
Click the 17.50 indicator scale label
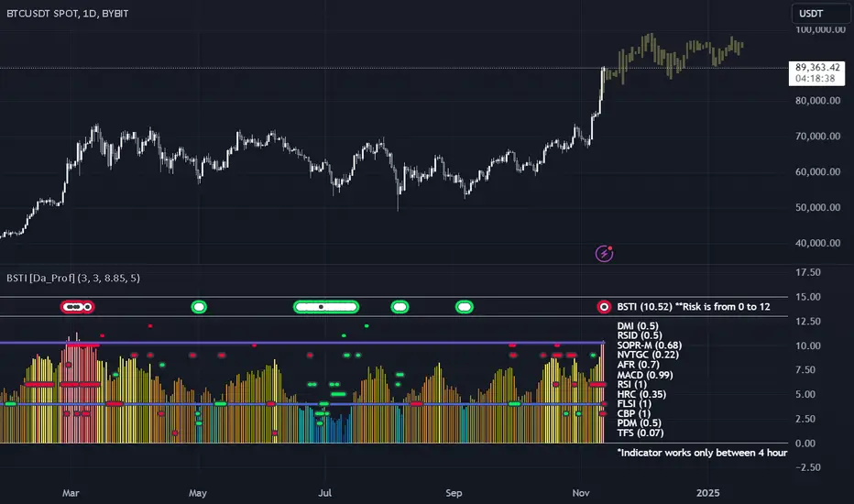click(x=807, y=272)
